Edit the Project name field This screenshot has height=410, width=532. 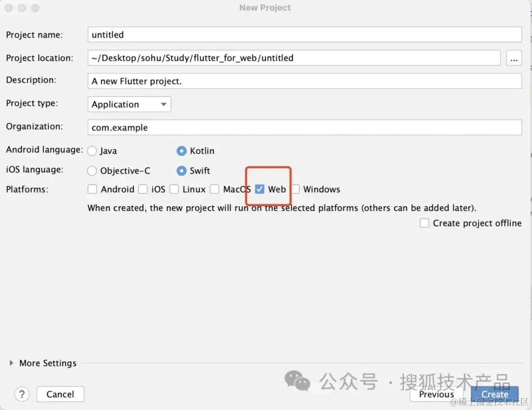(304, 34)
